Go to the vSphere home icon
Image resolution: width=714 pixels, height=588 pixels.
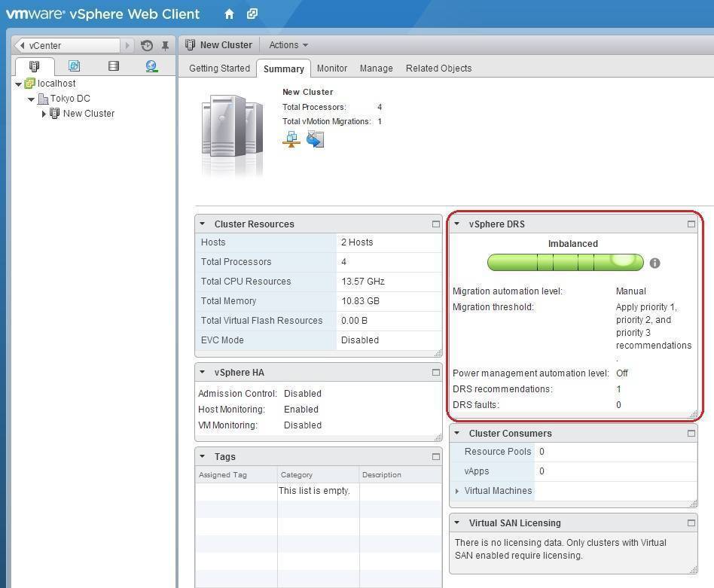tap(229, 14)
